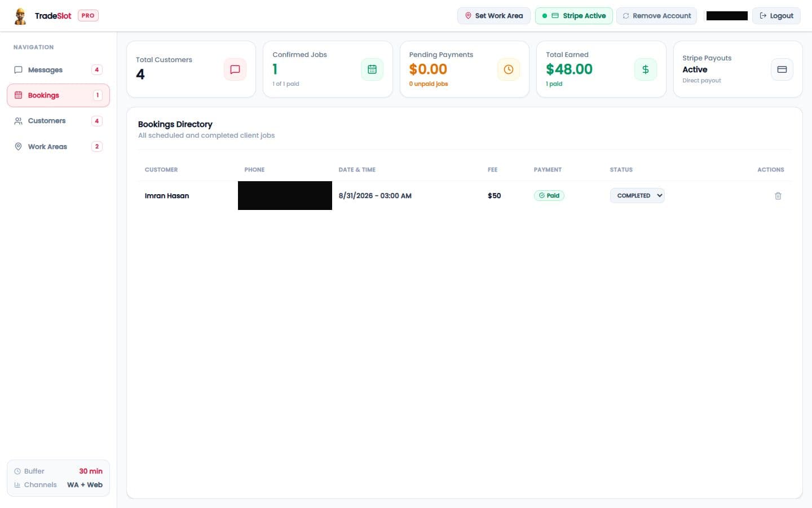Viewport: 812px width, 508px height.
Task: Open the COMPLETED status dropdown
Action: tap(637, 196)
